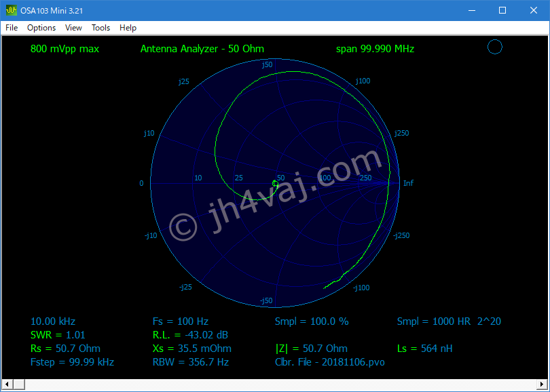Click the 'Smpl = 1000 HR 2^20' value
The image size is (550, 392).
(449, 321)
